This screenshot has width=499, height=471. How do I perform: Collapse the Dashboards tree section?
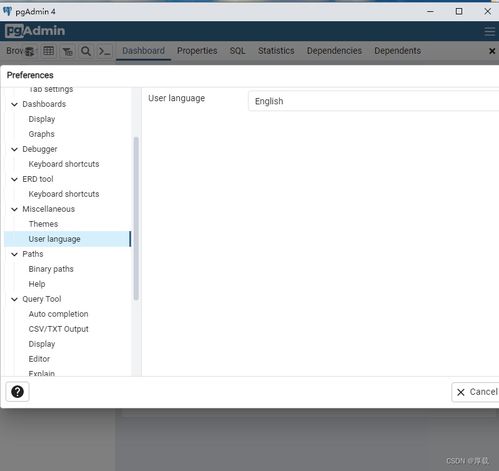14,104
